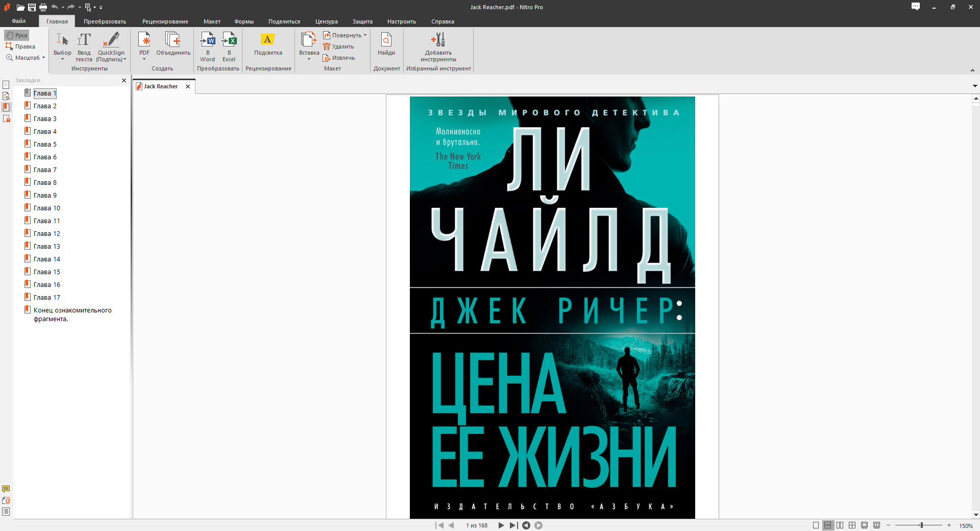The height and width of the screenshot is (531, 980).
Task: Click the Удалить pages button
Action: (338, 46)
